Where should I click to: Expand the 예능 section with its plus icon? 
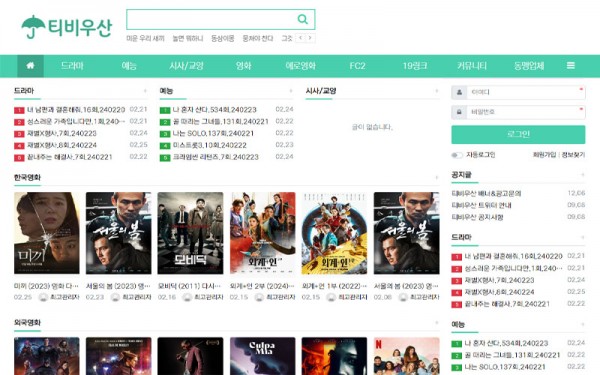(x=291, y=91)
